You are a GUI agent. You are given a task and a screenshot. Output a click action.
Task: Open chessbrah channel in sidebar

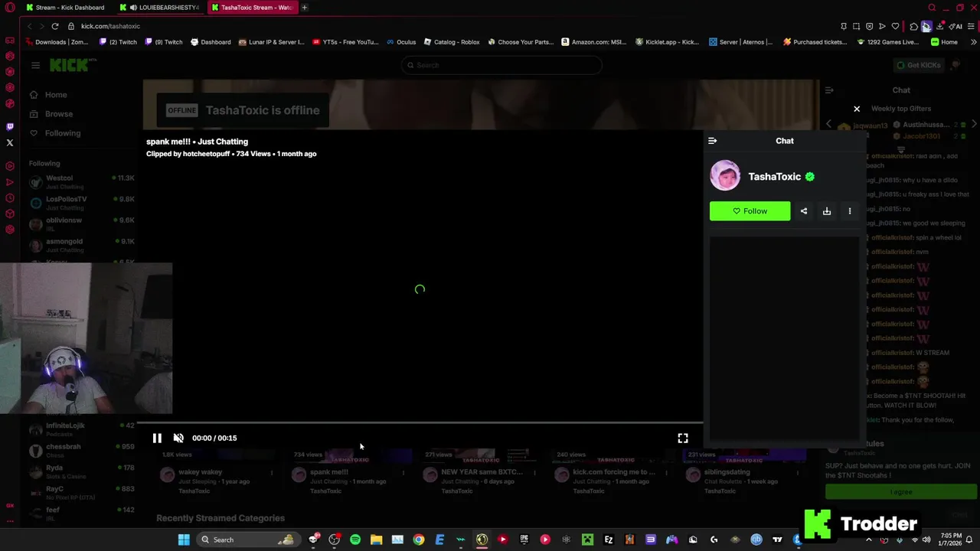pos(81,451)
